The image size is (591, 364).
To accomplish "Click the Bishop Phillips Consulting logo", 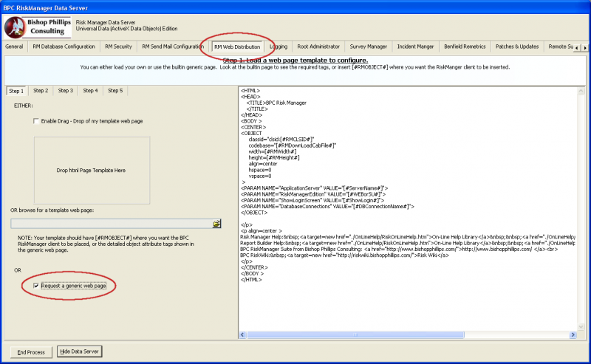I will [x=38, y=27].
